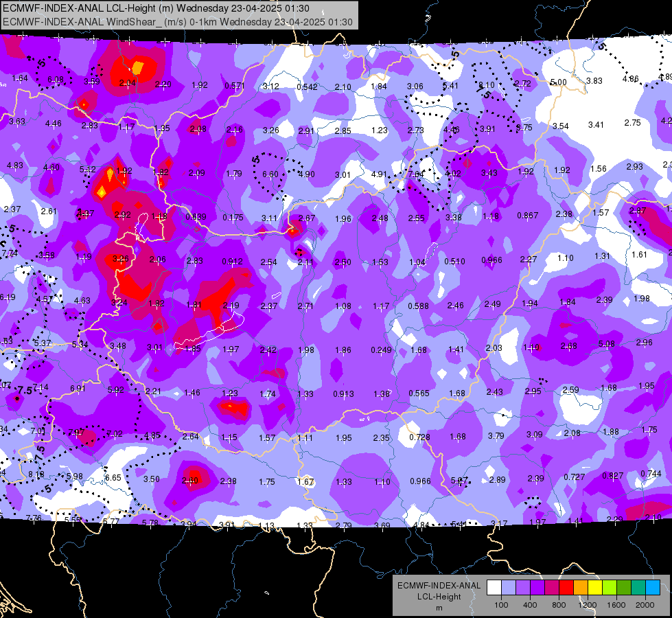672x618 pixels.
Task: Click the magenta legend color swatch
Action: tap(552, 587)
